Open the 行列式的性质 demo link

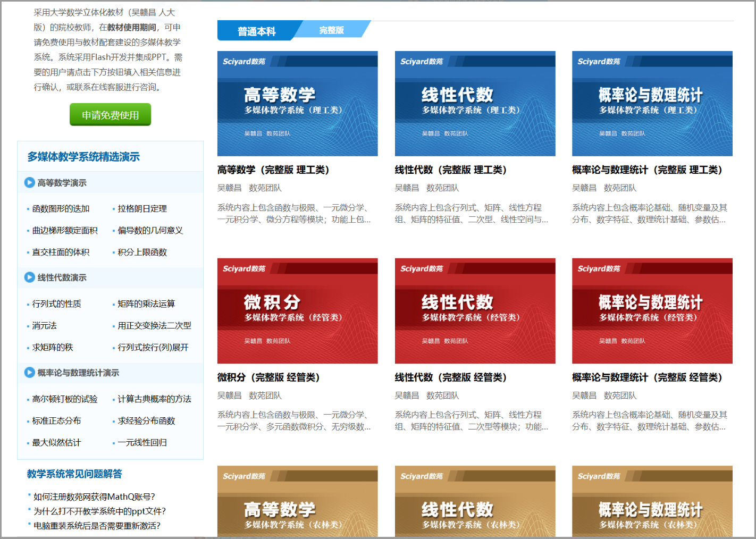pyautogui.click(x=57, y=304)
